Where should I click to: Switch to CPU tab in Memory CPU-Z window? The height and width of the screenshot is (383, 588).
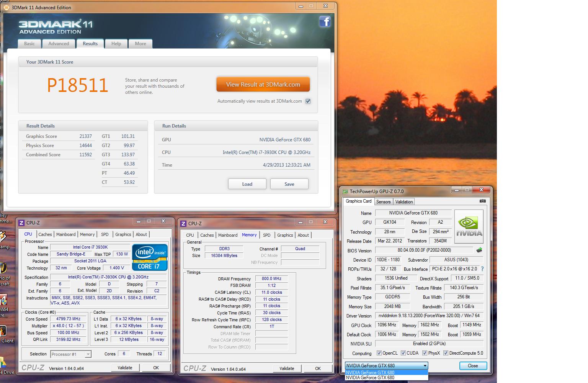pos(190,235)
